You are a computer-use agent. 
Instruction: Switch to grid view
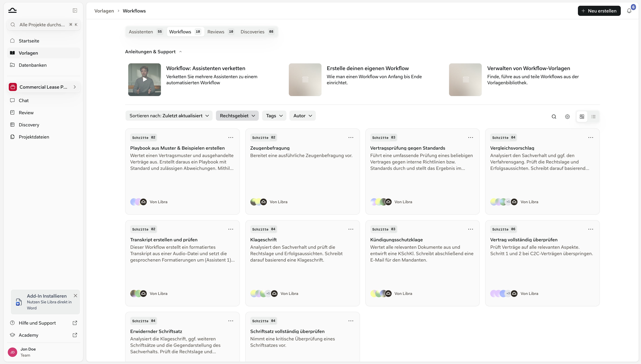[582, 116]
